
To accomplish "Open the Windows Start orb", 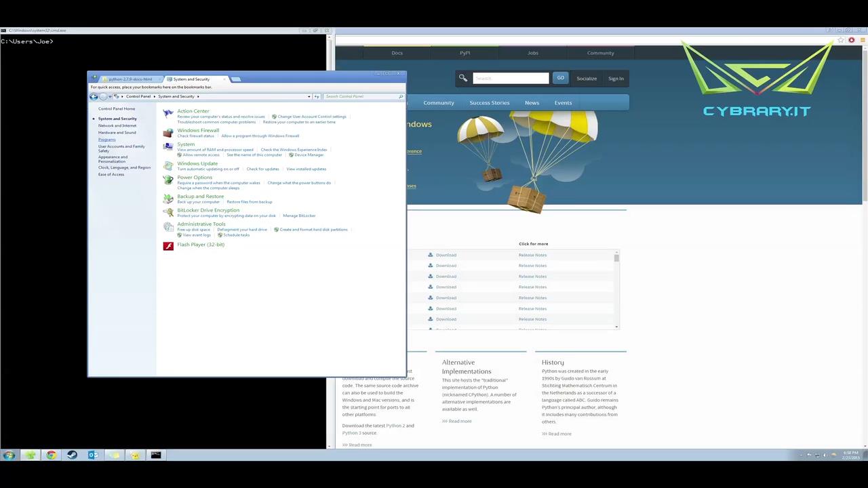I will click(x=9, y=455).
